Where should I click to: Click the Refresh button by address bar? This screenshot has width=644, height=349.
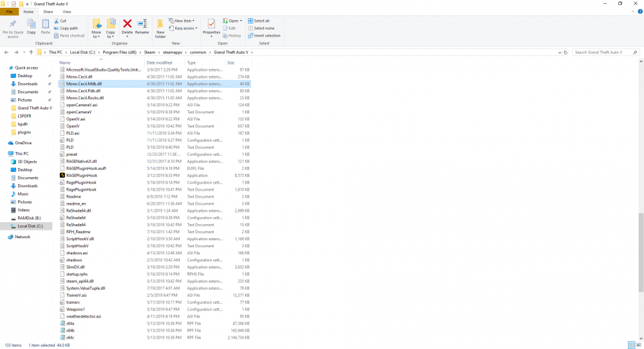pos(565,53)
